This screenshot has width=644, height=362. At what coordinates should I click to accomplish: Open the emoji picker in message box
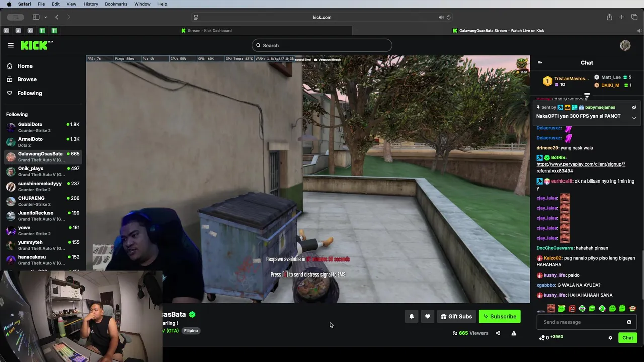[629, 322]
